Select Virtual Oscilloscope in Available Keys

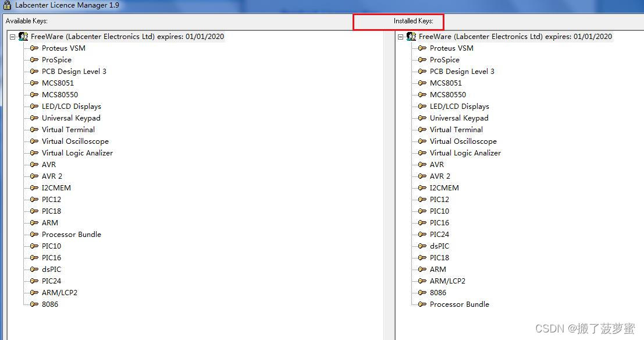point(75,141)
